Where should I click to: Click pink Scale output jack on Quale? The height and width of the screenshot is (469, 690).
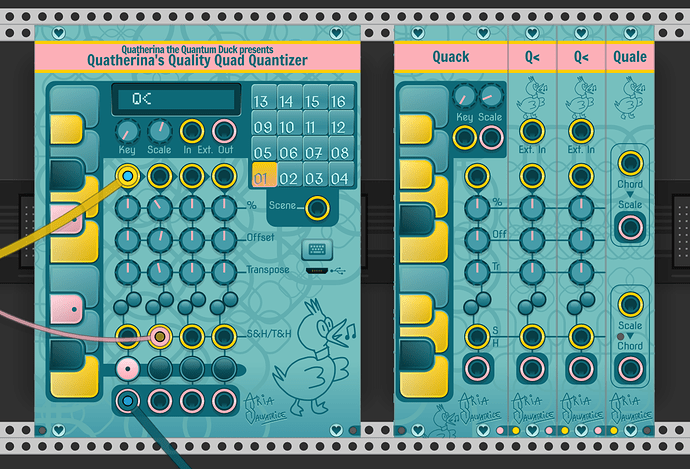point(630,227)
